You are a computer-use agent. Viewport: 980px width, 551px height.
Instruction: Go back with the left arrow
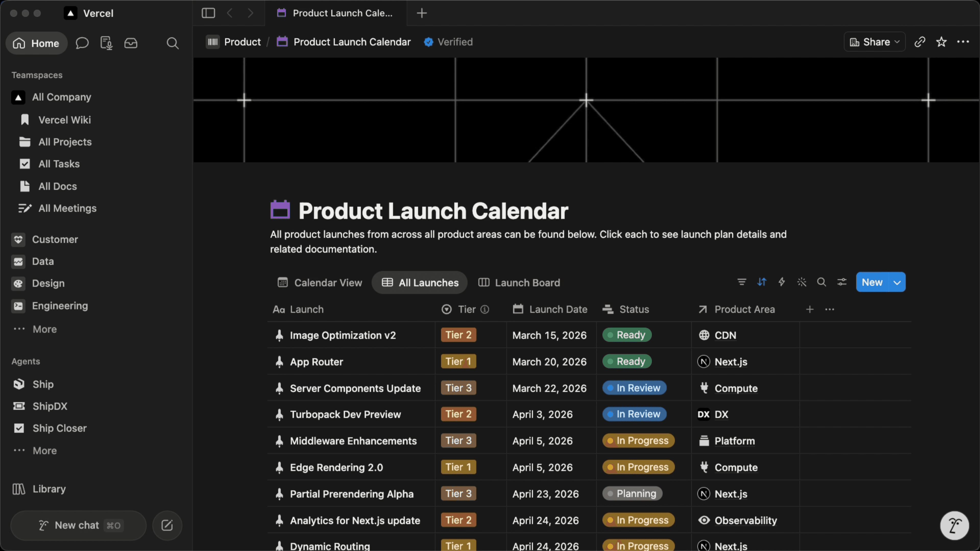pyautogui.click(x=229, y=13)
